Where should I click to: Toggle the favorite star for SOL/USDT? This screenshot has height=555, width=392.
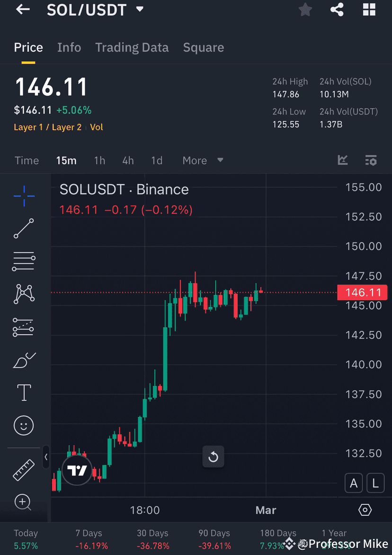tap(305, 9)
